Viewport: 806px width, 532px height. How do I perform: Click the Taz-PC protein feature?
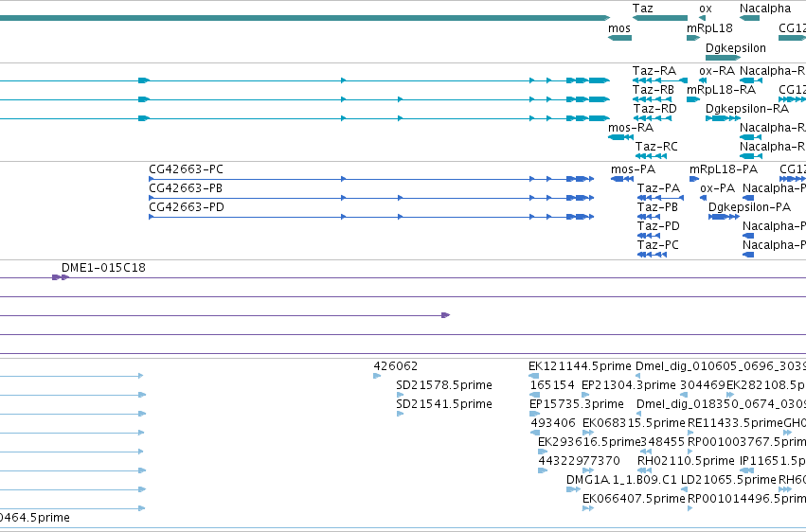coord(652,255)
